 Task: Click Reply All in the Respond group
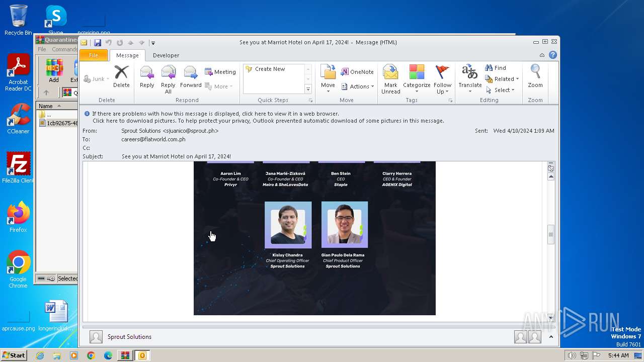coord(168,79)
